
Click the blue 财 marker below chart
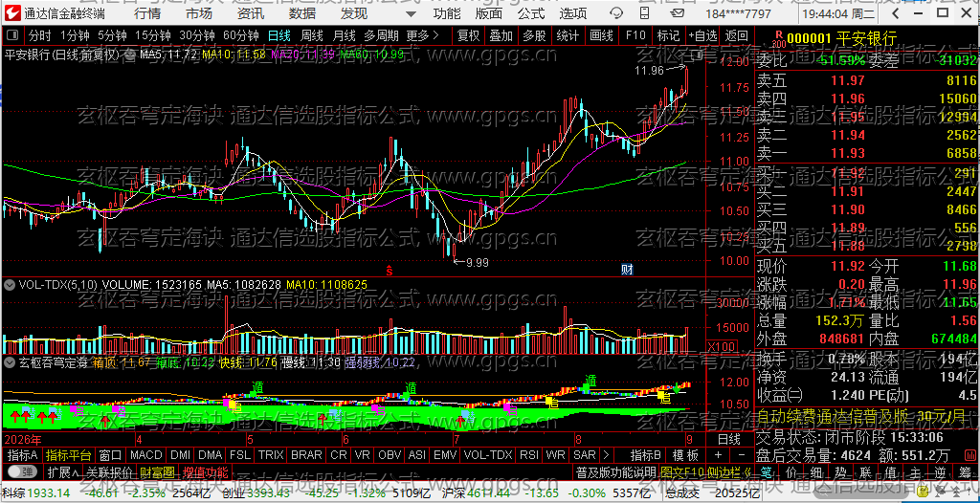627,270
